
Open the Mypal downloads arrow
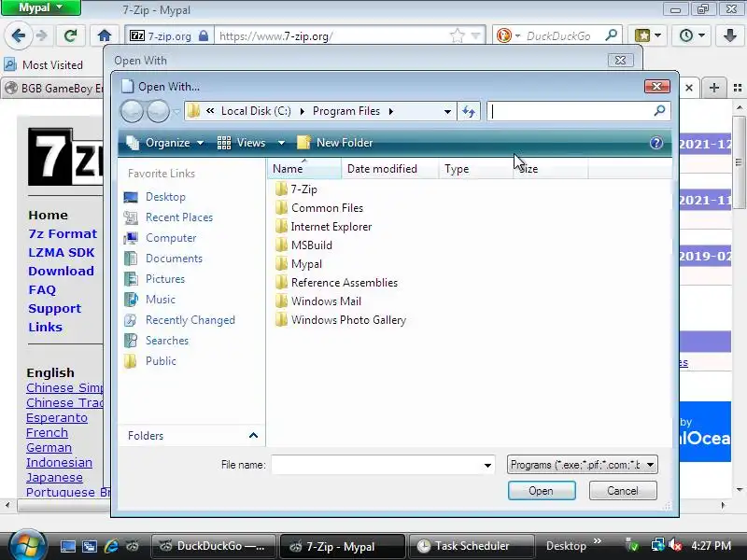click(729, 35)
